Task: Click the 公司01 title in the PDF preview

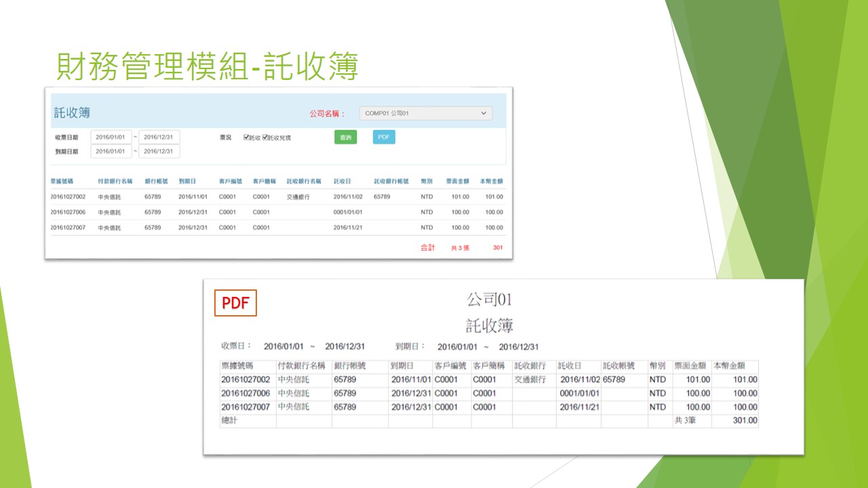Action: click(489, 299)
